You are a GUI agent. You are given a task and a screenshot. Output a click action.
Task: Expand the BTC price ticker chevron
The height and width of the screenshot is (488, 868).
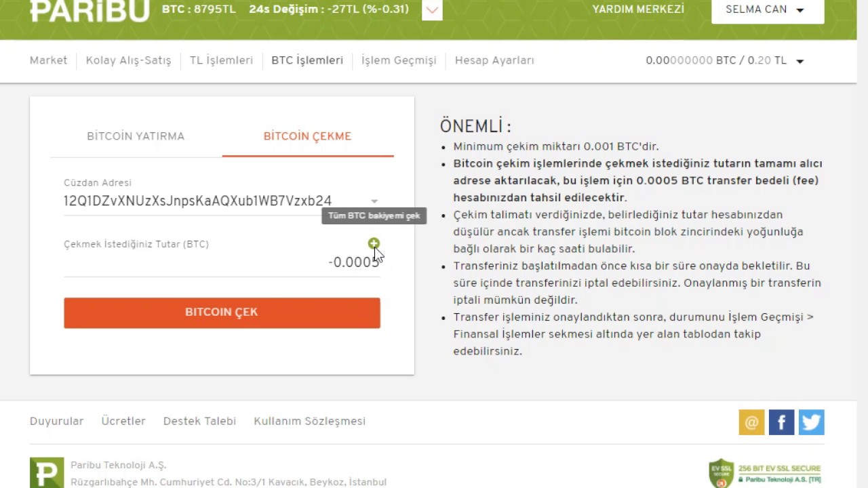[x=432, y=10]
